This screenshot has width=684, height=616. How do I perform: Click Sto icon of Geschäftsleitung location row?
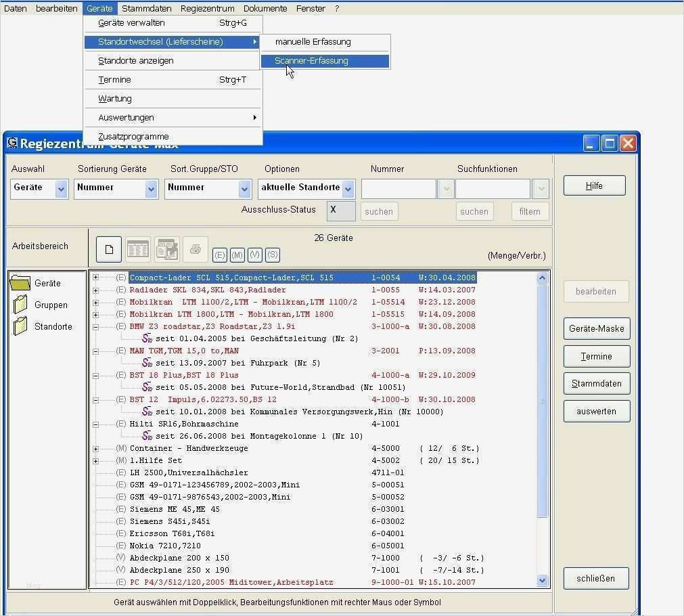(147, 338)
